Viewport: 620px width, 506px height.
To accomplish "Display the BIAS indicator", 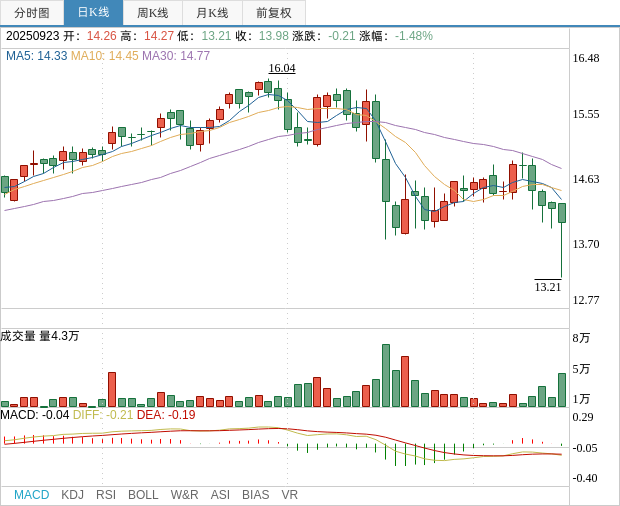I will [x=255, y=495].
